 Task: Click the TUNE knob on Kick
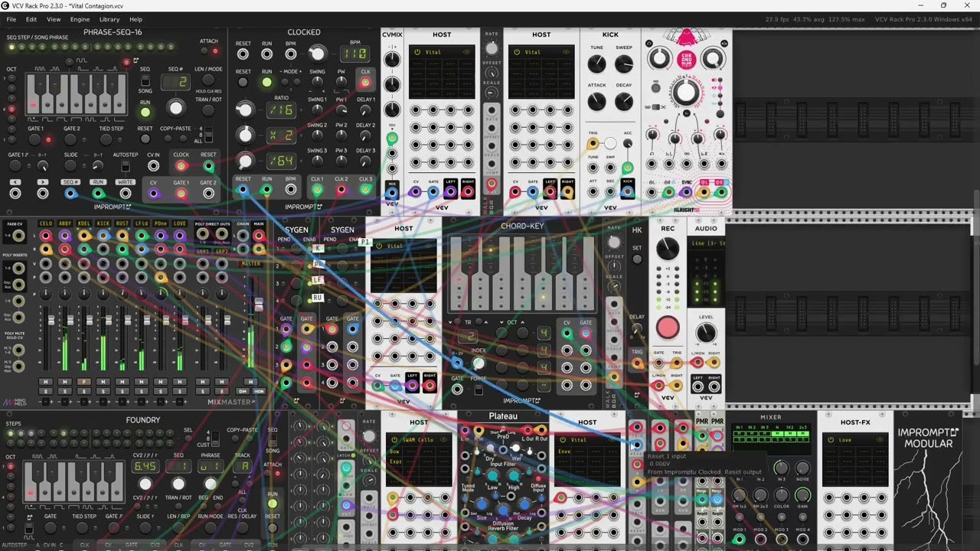point(596,64)
